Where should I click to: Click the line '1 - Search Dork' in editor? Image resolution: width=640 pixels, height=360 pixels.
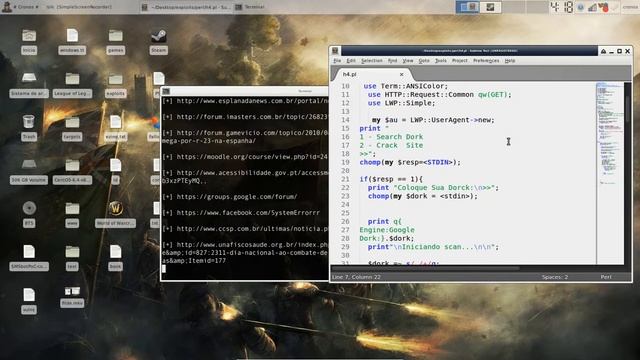coord(391,137)
